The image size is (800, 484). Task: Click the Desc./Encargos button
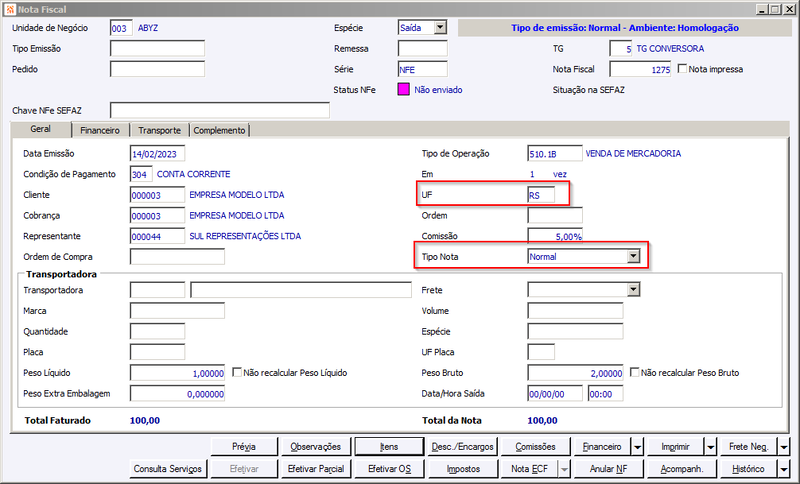coord(462,447)
